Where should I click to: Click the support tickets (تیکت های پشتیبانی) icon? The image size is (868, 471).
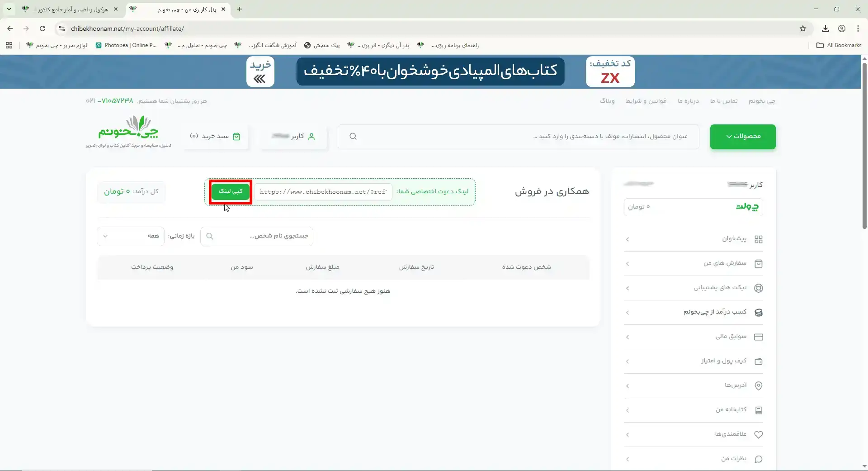pyautogui.click(x=759, y=288)
